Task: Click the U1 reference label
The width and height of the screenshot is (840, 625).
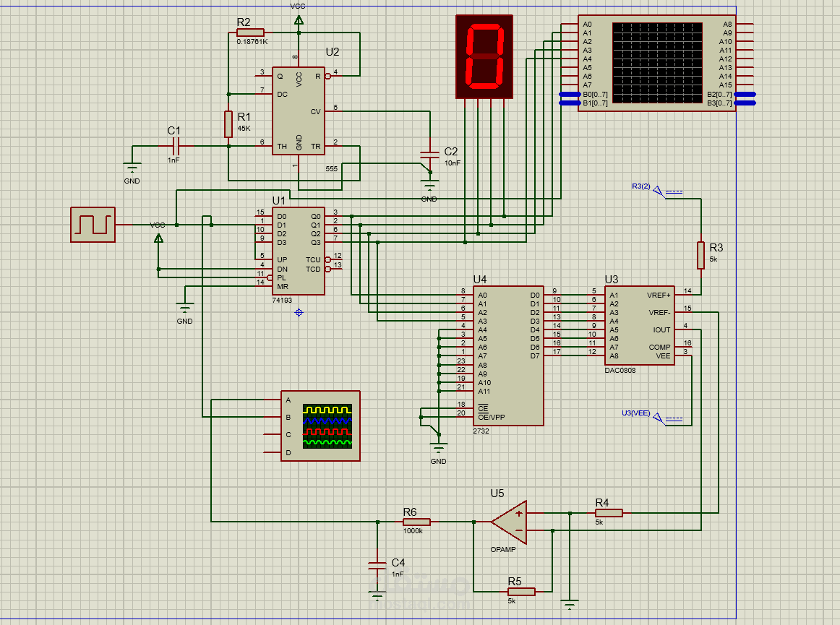Action: (x=278, y=200)
